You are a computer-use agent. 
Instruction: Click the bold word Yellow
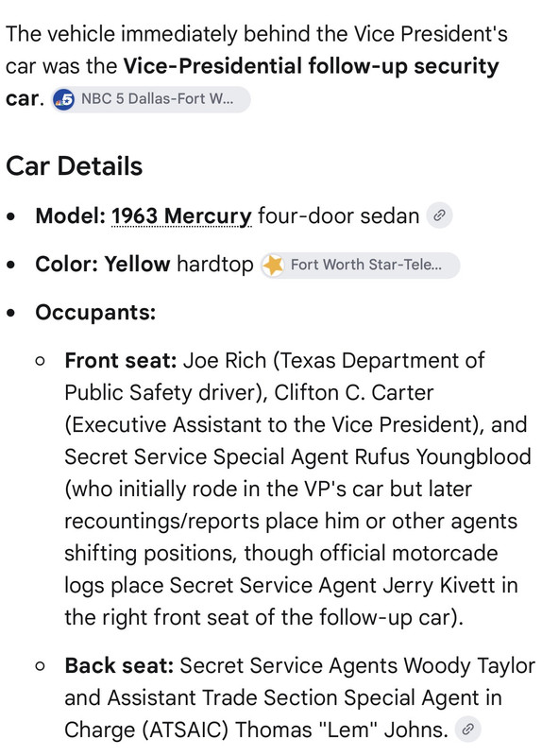tap(137, 265)
